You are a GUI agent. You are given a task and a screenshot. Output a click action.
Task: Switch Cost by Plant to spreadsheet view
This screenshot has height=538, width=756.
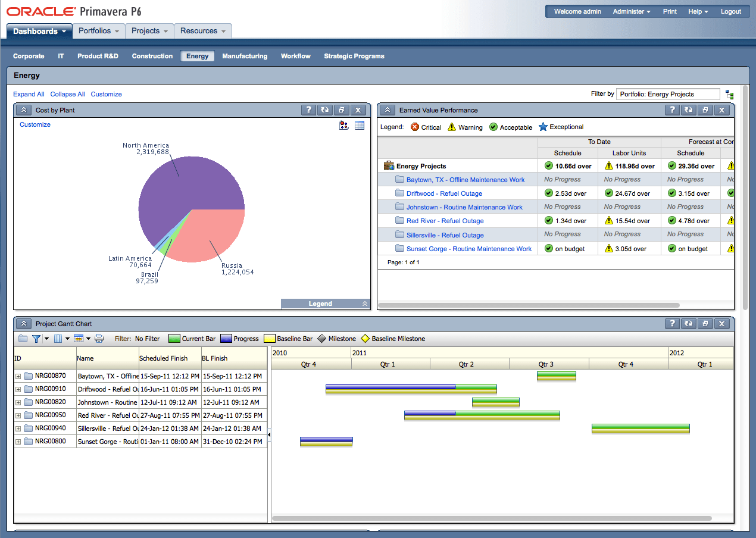point(359,125)
